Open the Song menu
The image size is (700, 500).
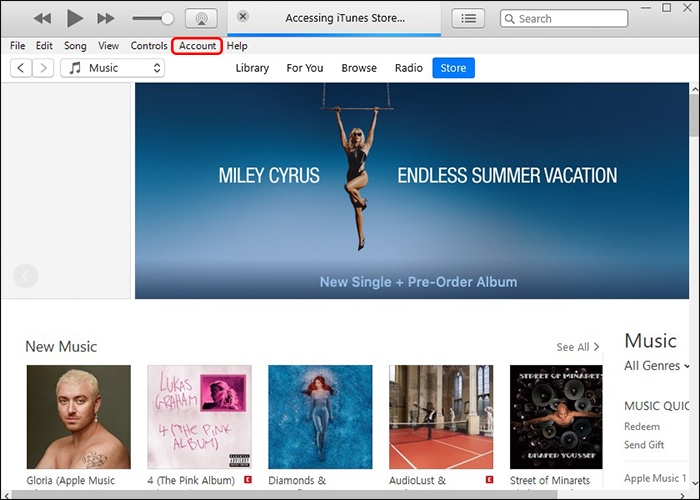click(75, 46)
